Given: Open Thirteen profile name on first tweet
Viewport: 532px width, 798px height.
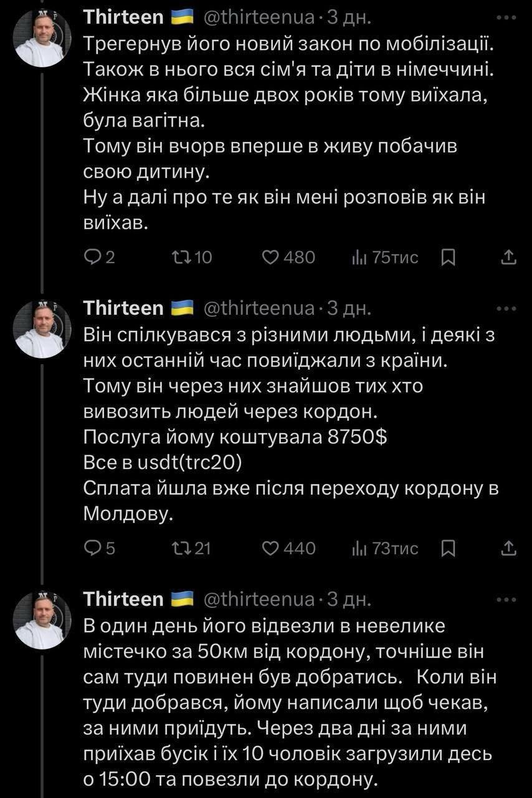Looking at the screenshot, I should pos(123,17).
